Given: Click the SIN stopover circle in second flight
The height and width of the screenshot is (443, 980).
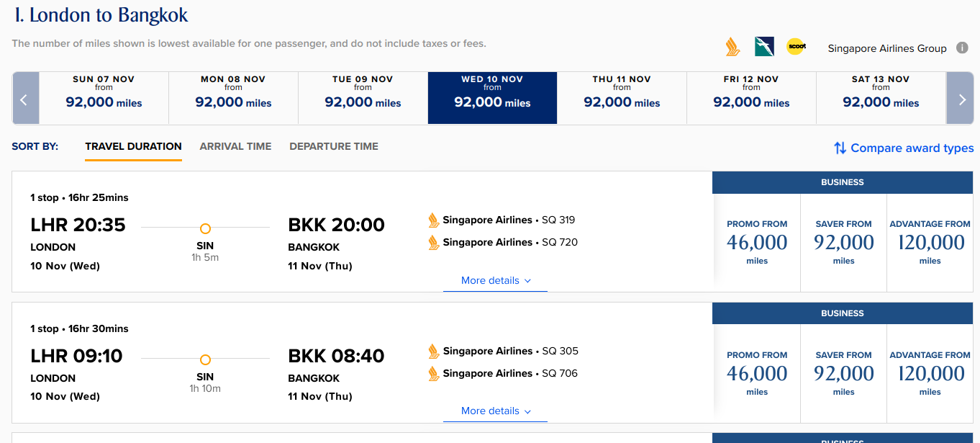Looking at the screenshot, I should 205,359.
